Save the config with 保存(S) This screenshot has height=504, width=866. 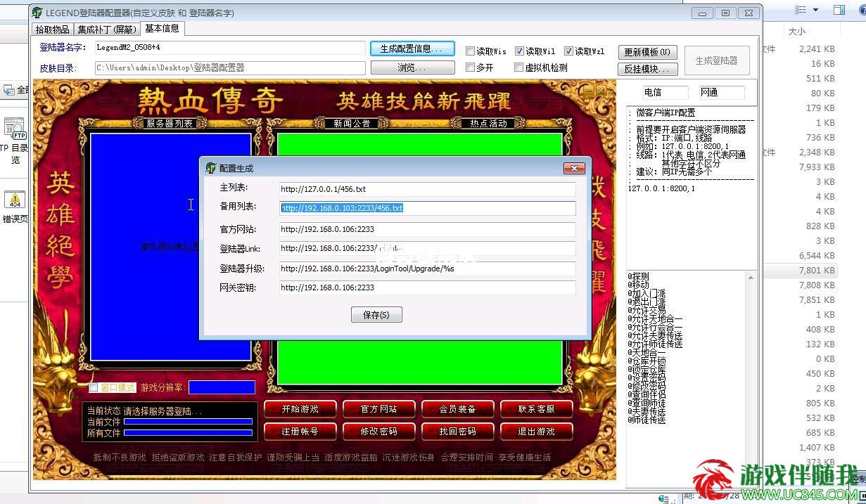(376, 315)
